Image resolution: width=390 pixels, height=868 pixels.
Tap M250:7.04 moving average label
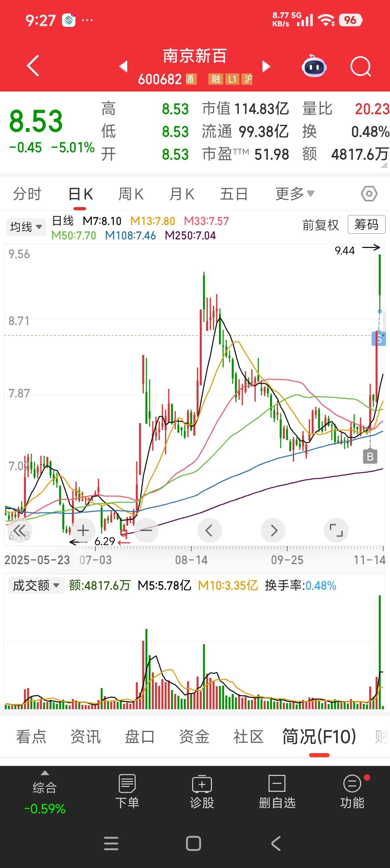point(191,236)
